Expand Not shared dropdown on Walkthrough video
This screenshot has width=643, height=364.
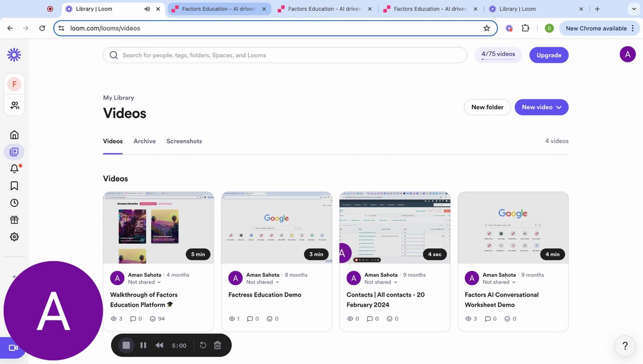pyautogui.click(x=145, y=282)
